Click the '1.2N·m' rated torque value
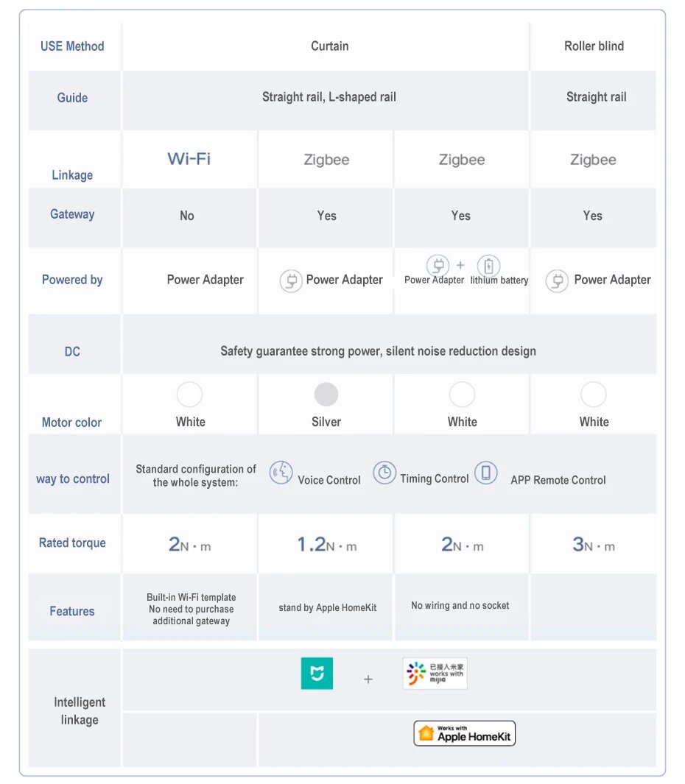The height and width of the screenshot is (784, 685). pyautogui.click(x=326, y=545)
